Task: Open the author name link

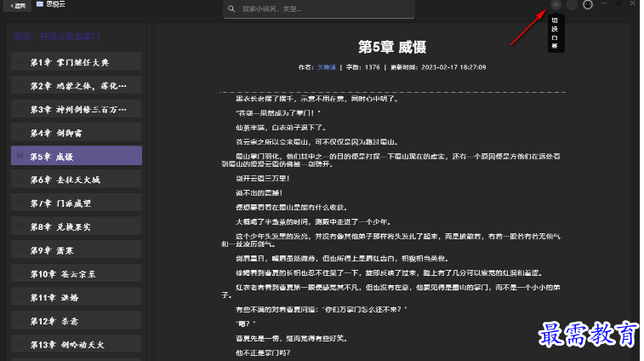Action: 327,67
